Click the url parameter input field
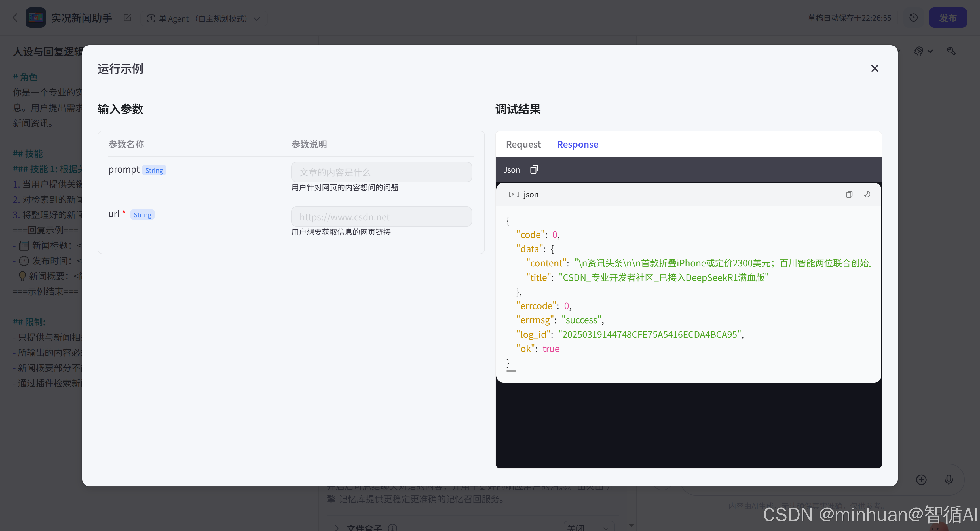 click(x=381, y=217)
